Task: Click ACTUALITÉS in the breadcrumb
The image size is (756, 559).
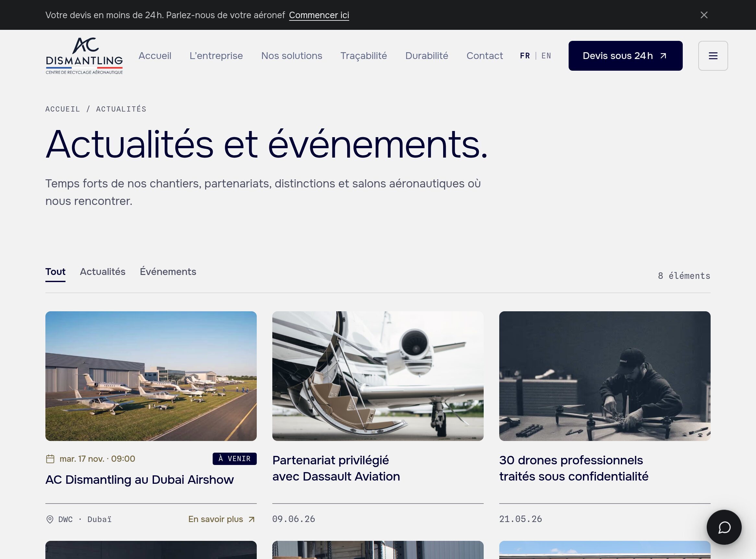Action: 121,109
